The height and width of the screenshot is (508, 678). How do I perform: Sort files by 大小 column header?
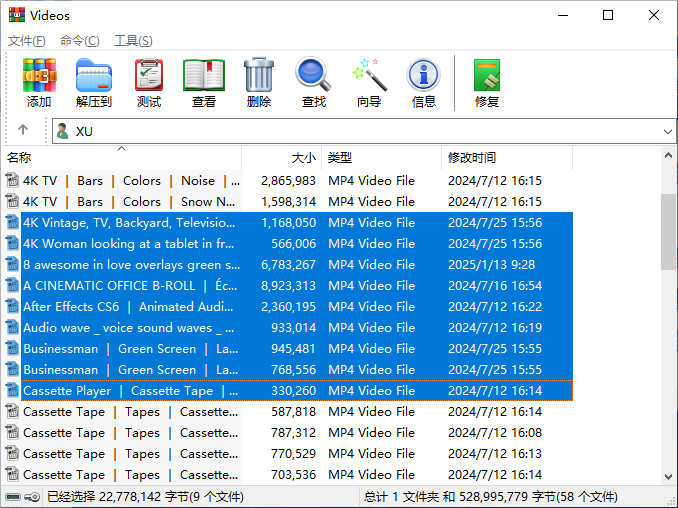coord(303,158)
